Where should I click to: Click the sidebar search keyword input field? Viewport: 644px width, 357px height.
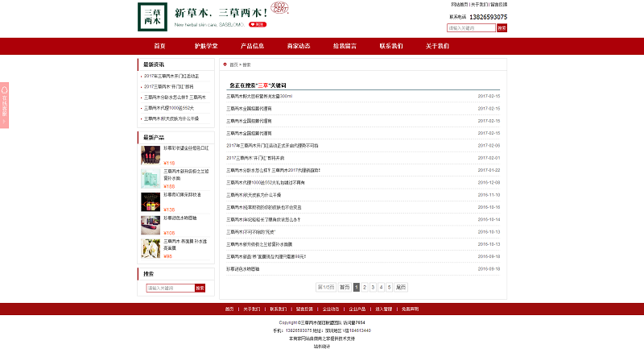[170, 288]
